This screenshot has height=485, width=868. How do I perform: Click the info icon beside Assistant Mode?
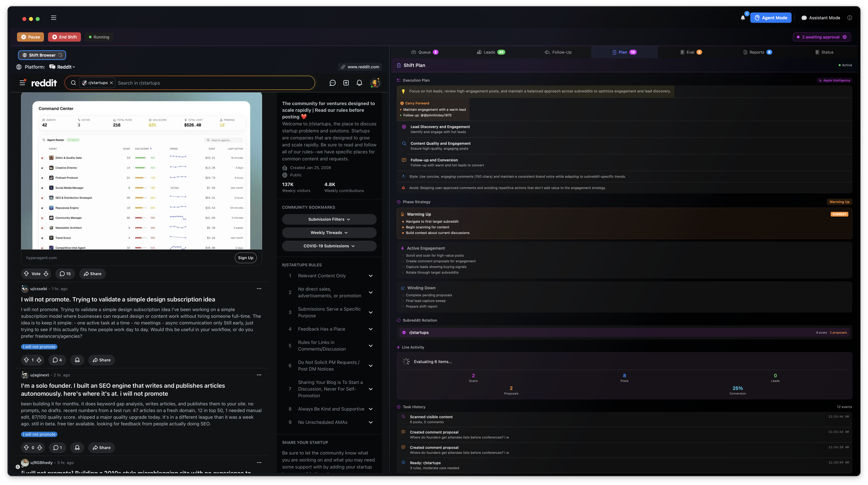point(850,18)
